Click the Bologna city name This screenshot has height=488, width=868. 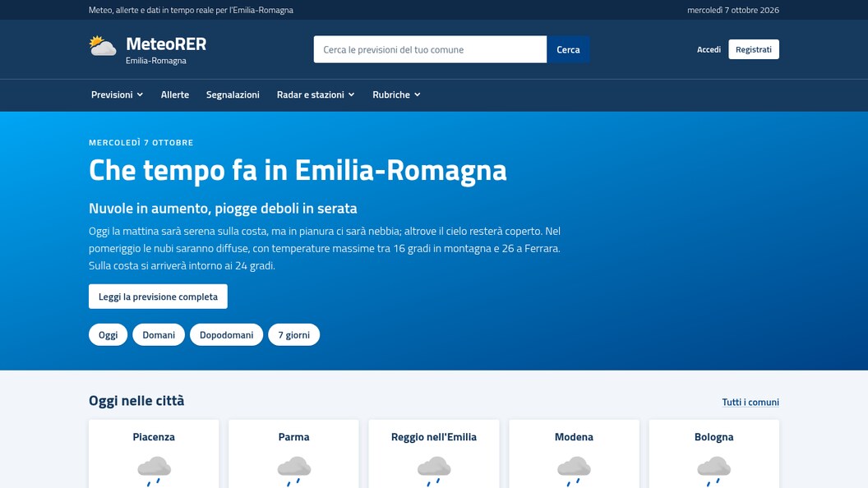(714, 437)
